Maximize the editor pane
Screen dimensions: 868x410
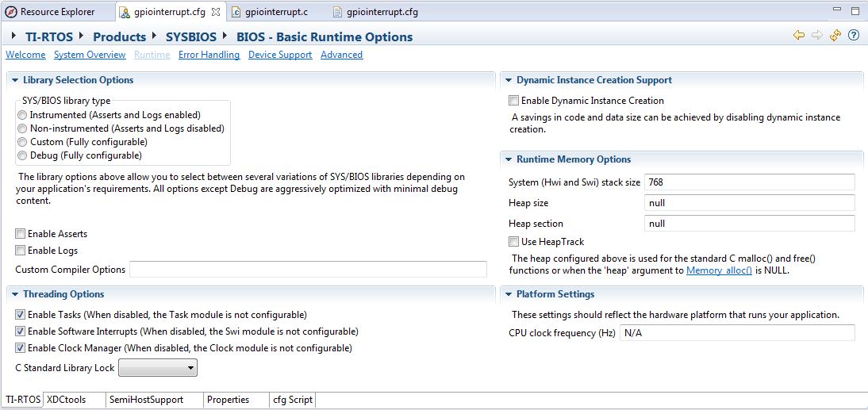tap(855, 11)
